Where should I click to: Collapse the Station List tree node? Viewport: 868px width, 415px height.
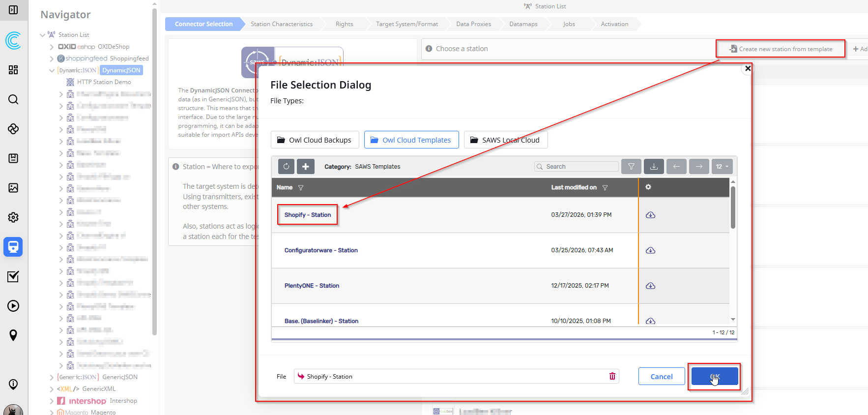[x=42, y=35]
